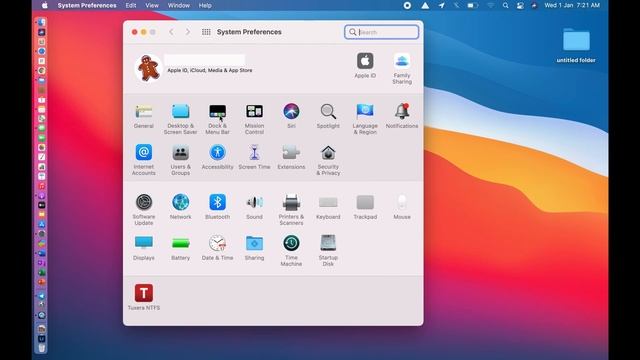Open the Apple menu
This screenshot has width=640, height=360.
[44, 5]
